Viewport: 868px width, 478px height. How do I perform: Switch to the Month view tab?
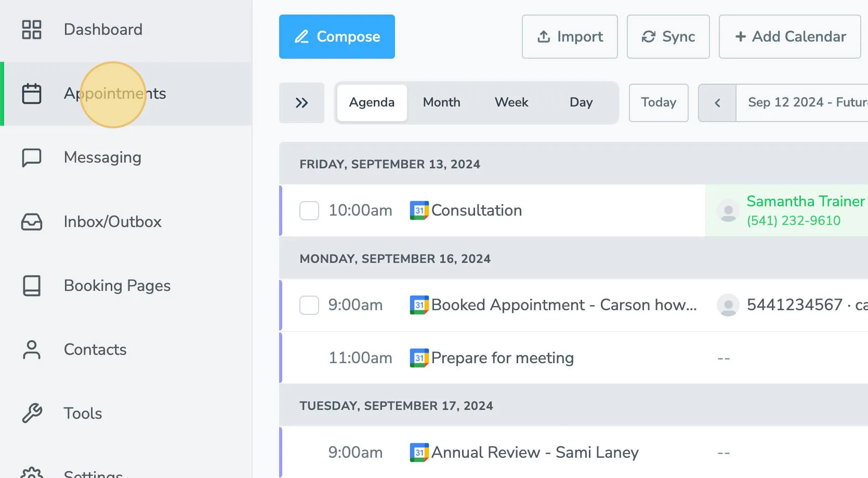(x=441, y=102)
